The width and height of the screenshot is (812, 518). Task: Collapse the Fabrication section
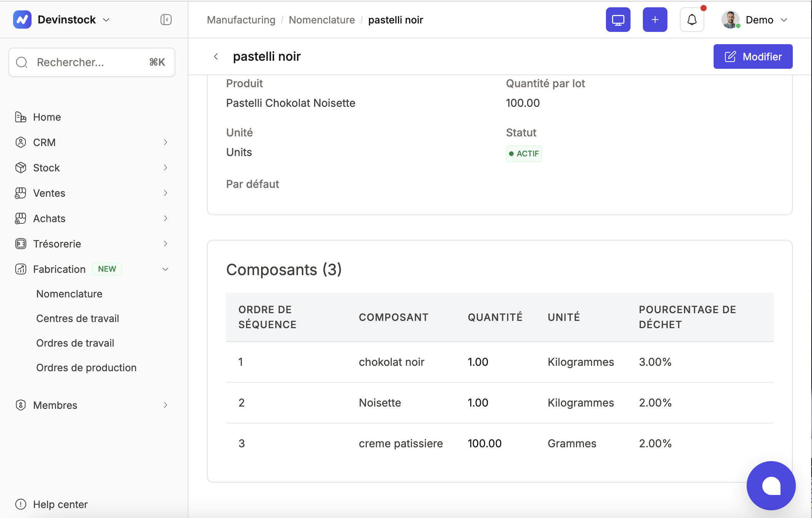(165, 269)
